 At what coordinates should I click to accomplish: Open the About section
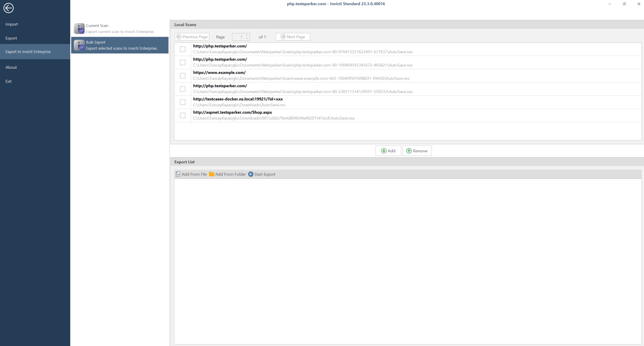pyautogui.click(x=11, y=67)
